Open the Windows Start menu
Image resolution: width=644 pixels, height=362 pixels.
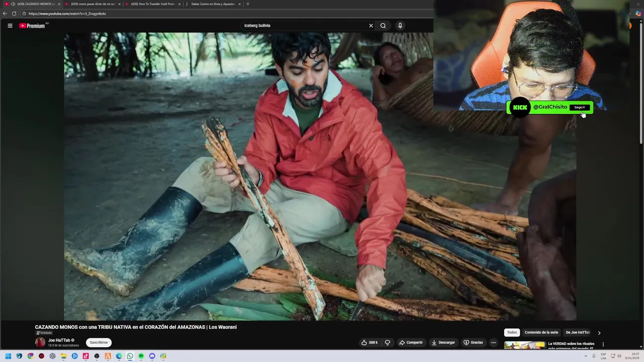(x=8, y=356)
